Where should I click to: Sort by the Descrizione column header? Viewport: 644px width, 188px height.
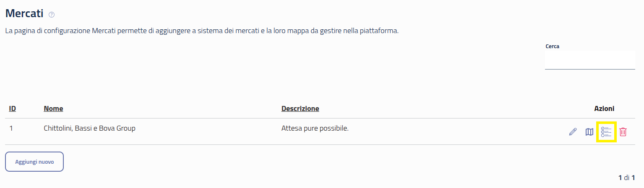(x=300, y=108)
